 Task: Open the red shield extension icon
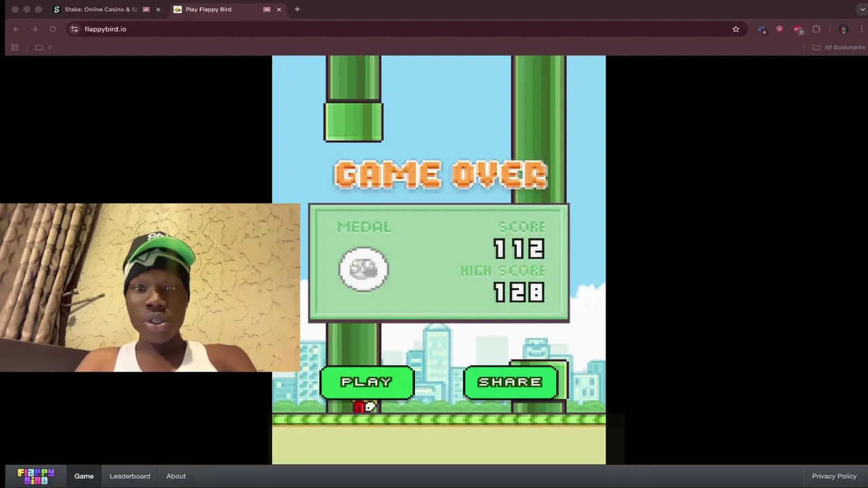tap(779, 29)
